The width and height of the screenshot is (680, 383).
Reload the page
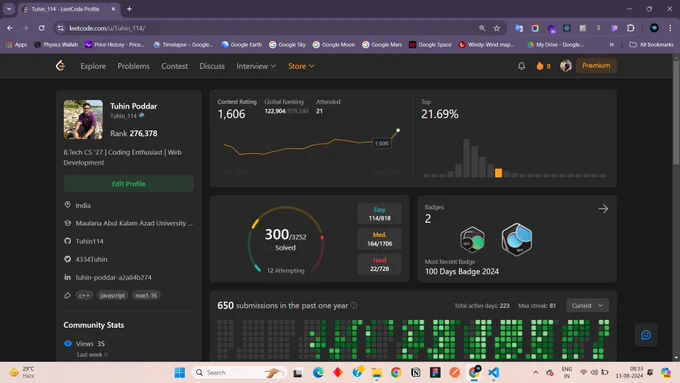[42, 28]
